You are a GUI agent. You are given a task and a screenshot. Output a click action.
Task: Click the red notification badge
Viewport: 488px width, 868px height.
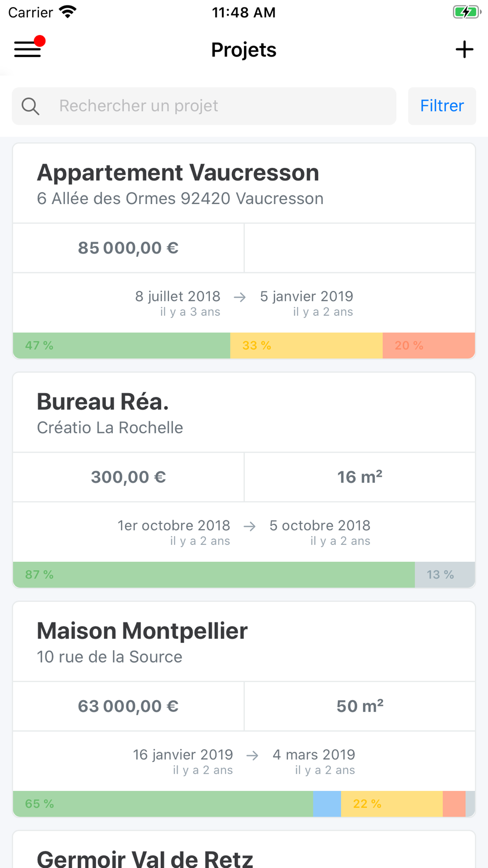tap(40, 41)
